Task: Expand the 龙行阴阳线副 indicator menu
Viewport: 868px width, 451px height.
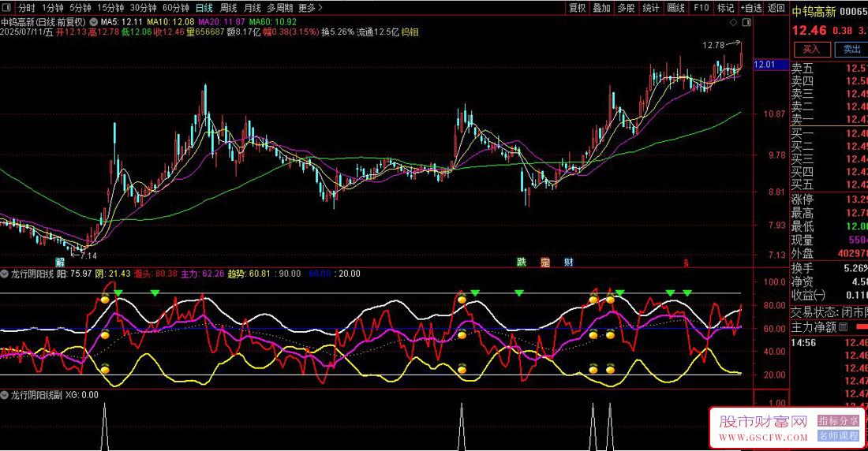Action: click(x=5, y=395)
